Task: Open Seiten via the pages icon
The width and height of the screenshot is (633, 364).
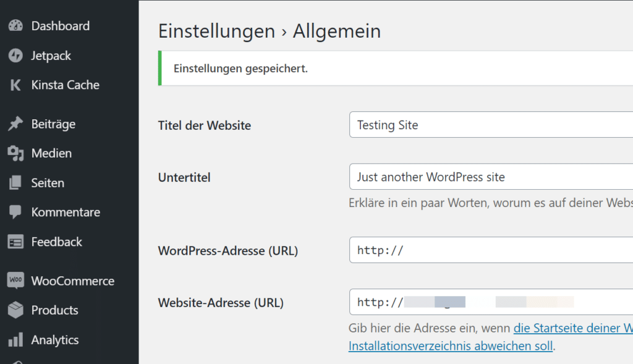Action: click(x=15, y=183)
